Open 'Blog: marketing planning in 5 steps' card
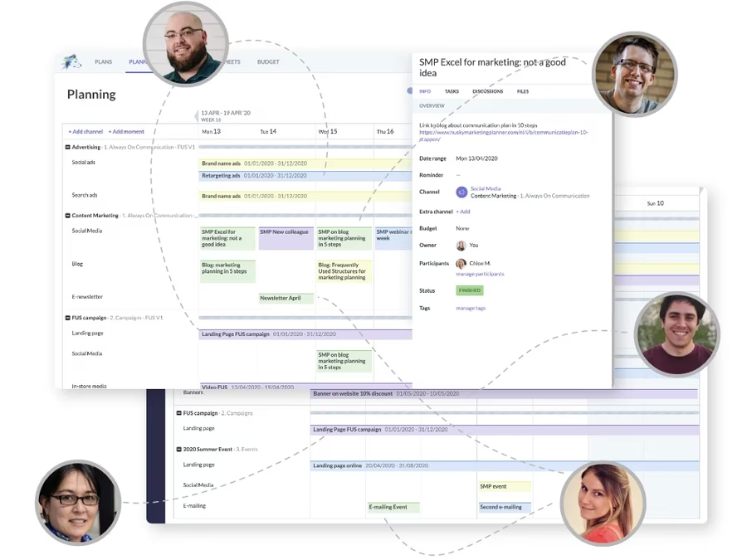 227,271
